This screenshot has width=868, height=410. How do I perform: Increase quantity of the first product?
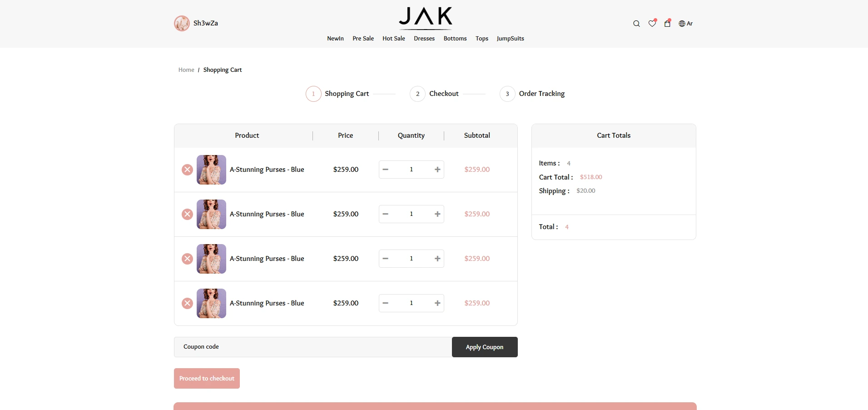click(x=437, y=170)
